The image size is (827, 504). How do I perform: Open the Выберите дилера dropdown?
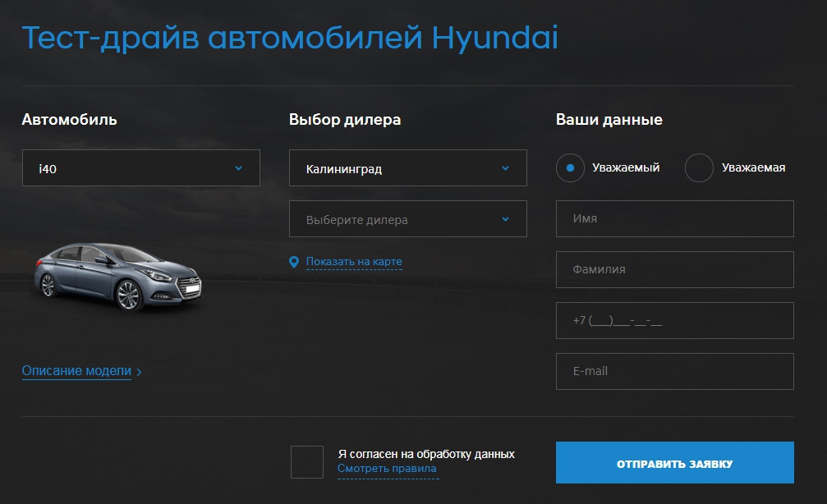(407, 219)
